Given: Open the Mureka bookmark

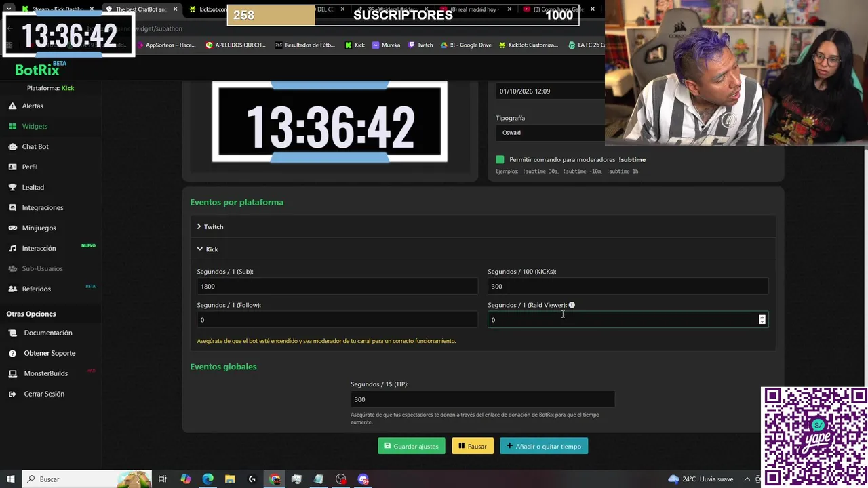Looking at the screenshot, I should tap(387, 45).
